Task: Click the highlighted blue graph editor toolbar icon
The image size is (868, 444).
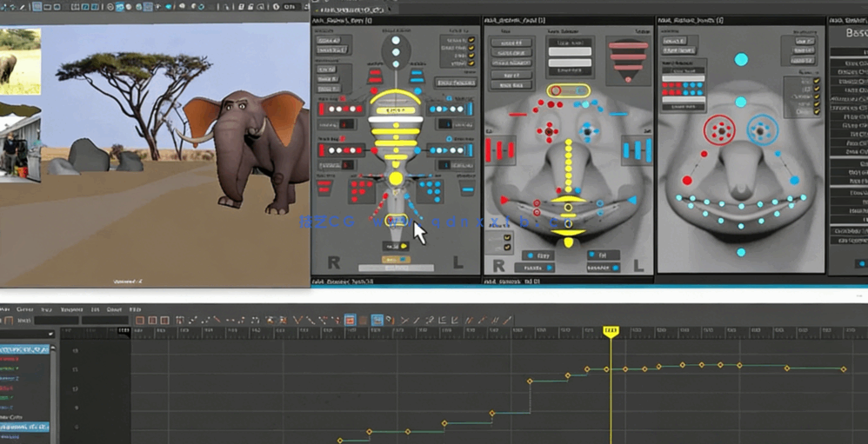Action: point(377,321)
